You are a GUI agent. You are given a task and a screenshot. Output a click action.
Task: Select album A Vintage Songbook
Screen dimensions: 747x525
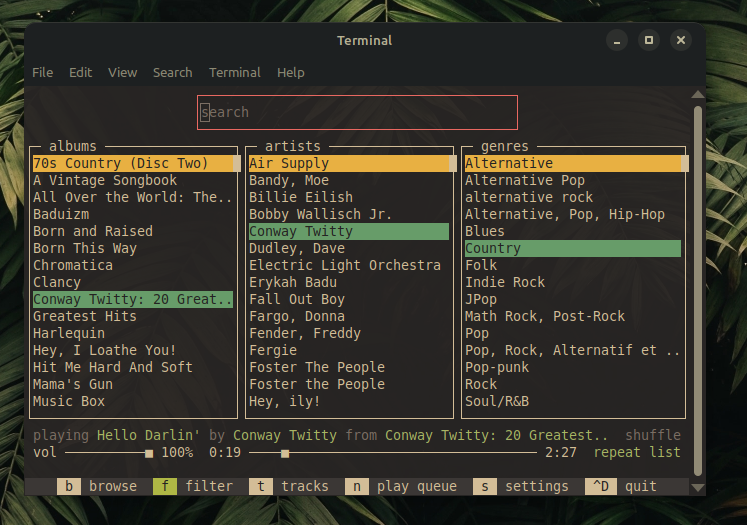click(133, 181)
